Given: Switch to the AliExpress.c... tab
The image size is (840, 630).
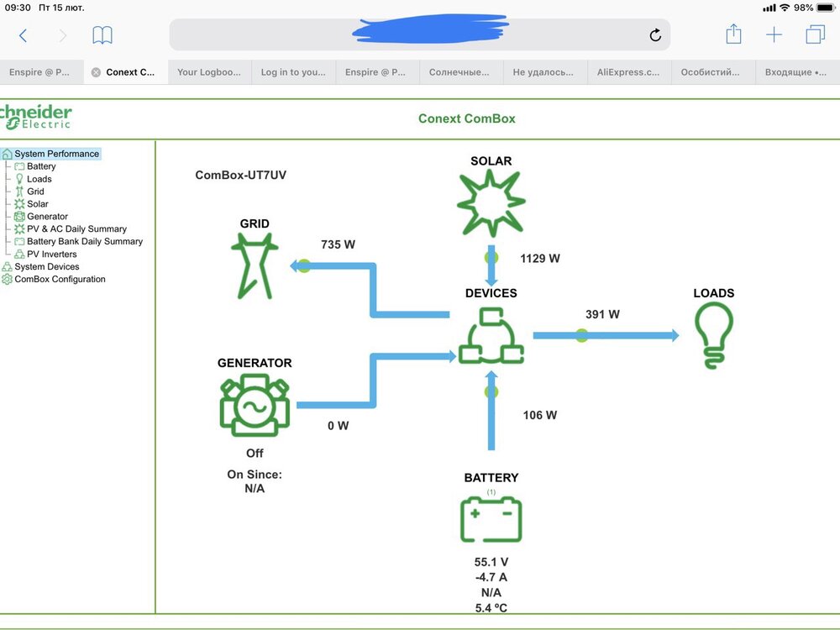Looking at the screenshot, I should (628, 72).
